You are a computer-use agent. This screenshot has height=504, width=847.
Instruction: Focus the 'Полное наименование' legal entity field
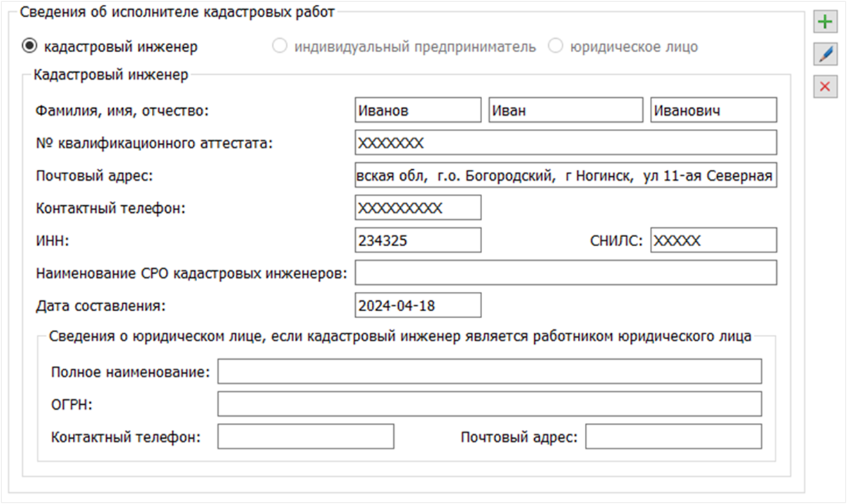point(489,372)
